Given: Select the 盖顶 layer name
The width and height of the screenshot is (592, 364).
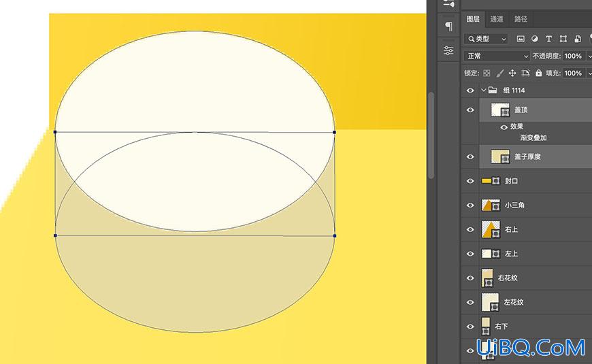Looking at the screenshot, I should pyautogui.click(x=521, y=110).
